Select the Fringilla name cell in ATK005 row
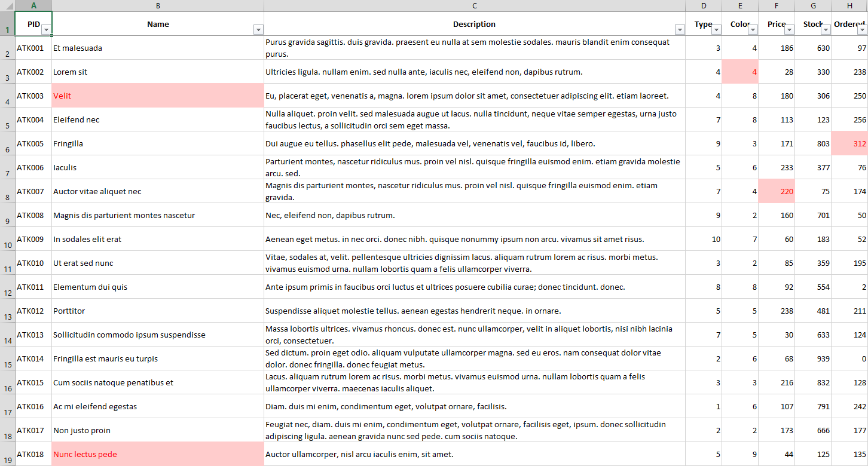The image size is (868, 466). 158,143
